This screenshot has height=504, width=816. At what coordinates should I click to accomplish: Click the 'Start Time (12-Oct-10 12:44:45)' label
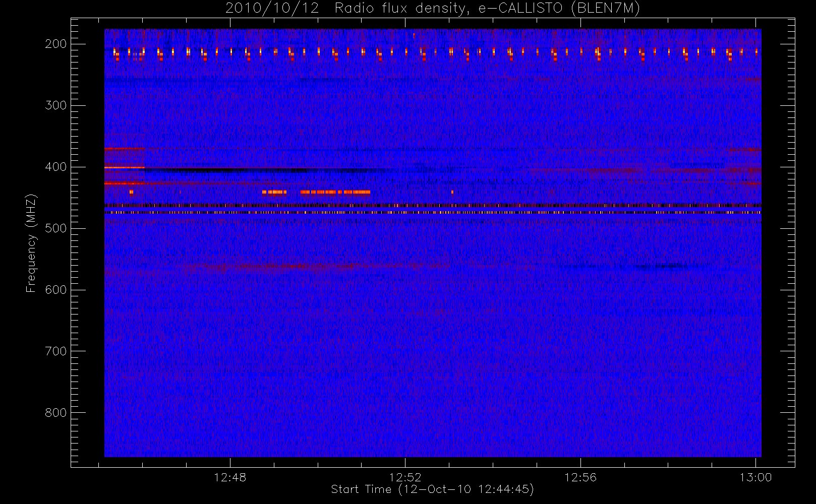click(432, 489)
